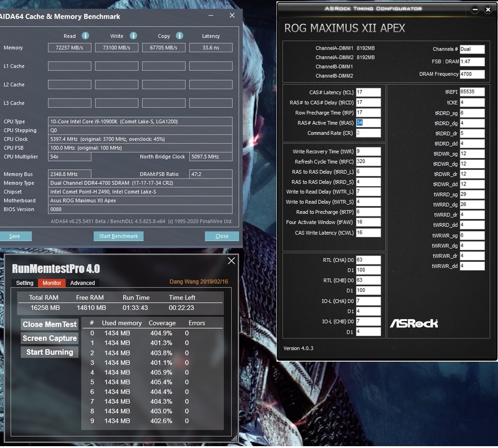498x448 pixels.
Task: Click coverage 405.9% in memtest row 4
Action: (x=161, y=372)
